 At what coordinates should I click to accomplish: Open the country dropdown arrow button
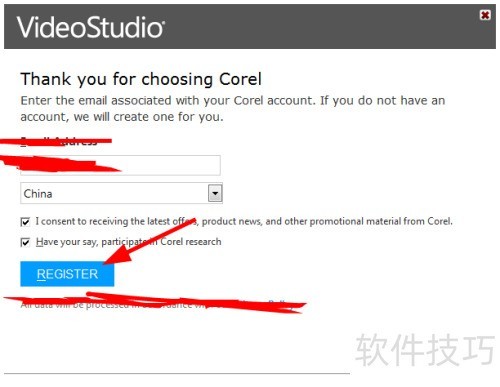[x=215, y=193]
